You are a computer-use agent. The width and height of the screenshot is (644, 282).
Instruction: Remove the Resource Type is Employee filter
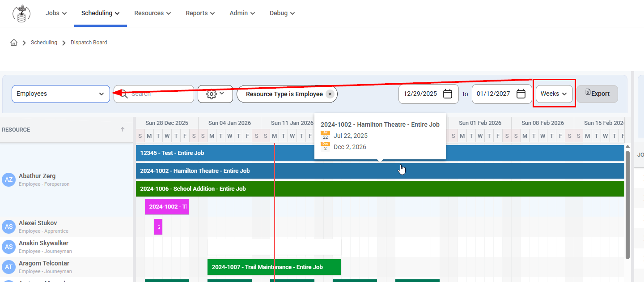[x=330, y=94]
